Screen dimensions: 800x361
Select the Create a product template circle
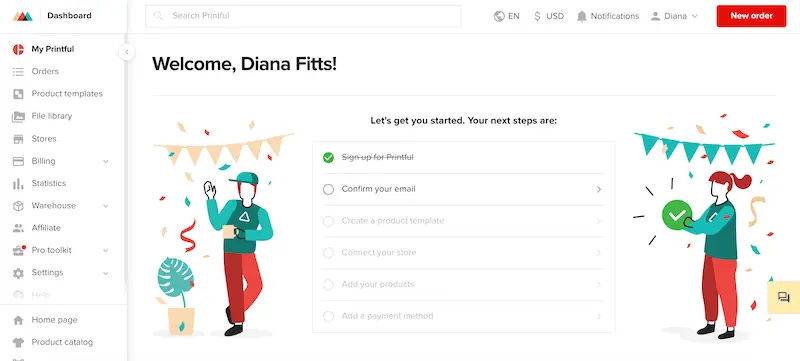click(x=329, y=221)
